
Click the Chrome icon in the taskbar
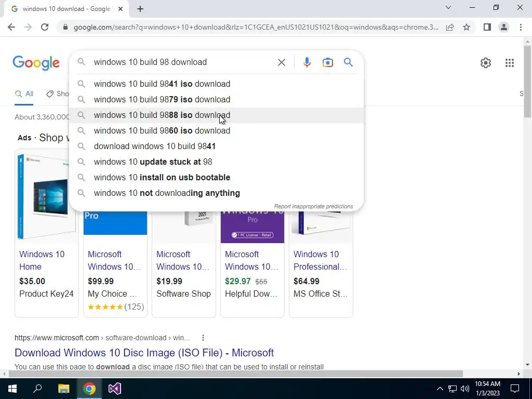coord(89,389)
